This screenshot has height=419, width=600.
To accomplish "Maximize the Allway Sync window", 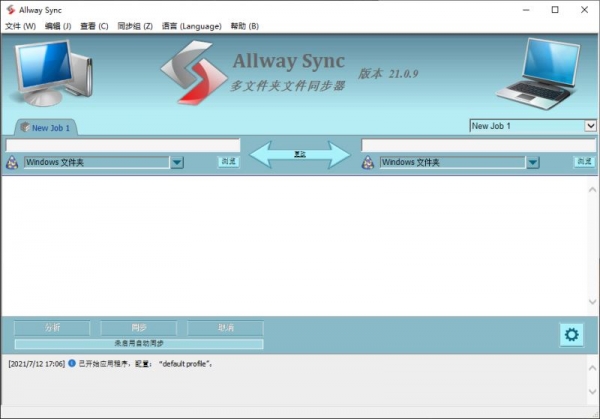I will point(555,10).
